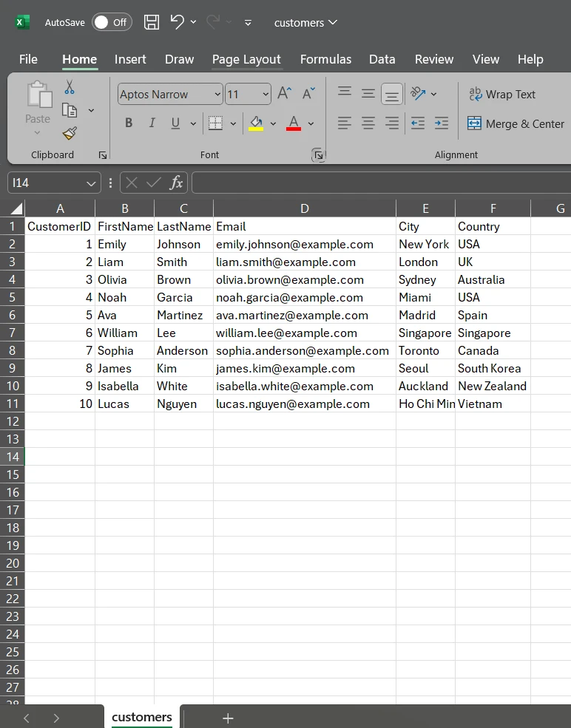Click the Save icon in title bar

[x=152, y=22]
